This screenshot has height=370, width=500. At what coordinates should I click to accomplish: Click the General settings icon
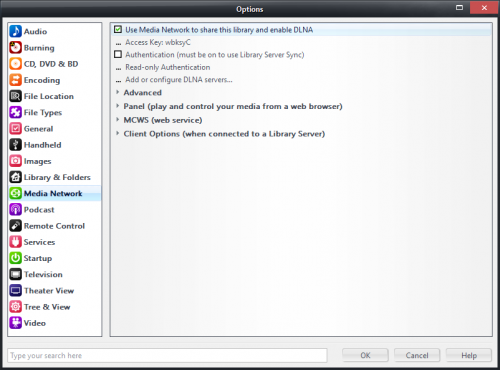tap(16, 128)
